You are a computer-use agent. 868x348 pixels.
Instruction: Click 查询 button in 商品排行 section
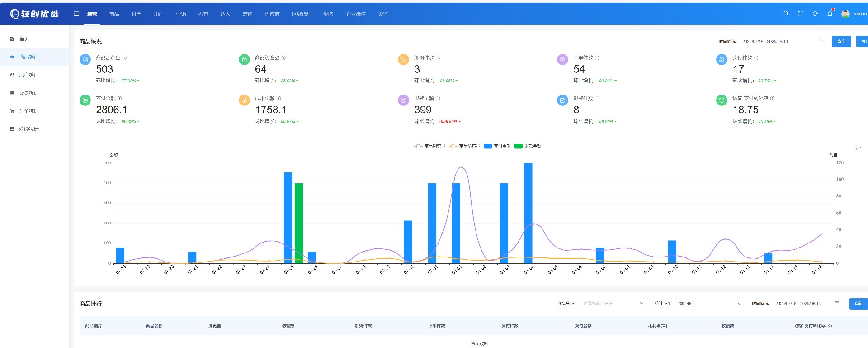click(x=859, y=304)
